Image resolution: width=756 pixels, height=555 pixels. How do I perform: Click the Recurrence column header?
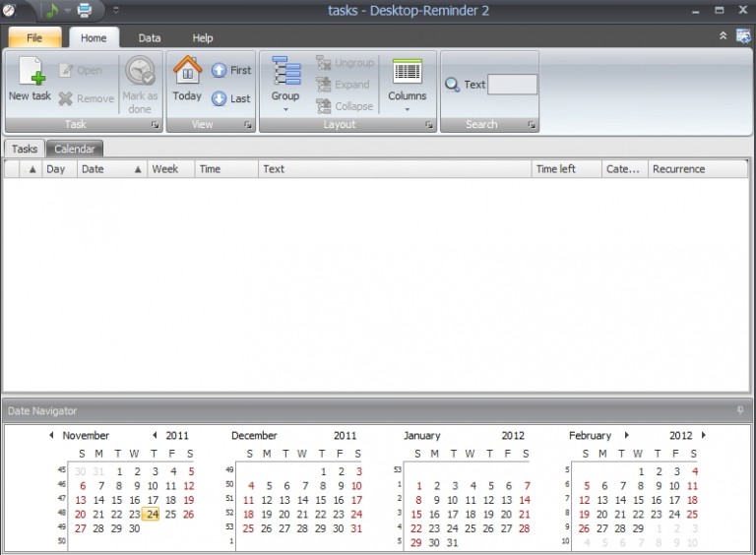click(697, 169)
